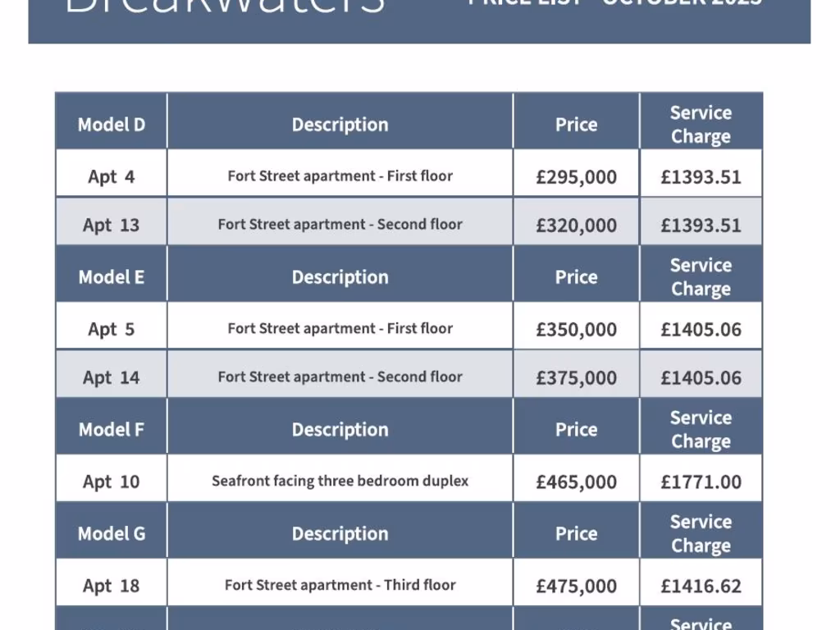Select the Apt 10 cell
840x630 pixels.
pos(112,482)
